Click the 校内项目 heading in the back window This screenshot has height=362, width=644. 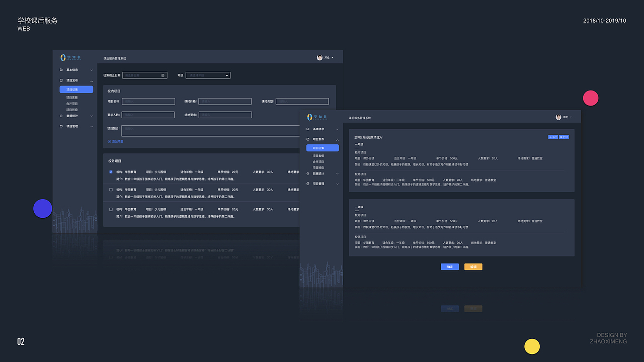click(x=114, y=91)
